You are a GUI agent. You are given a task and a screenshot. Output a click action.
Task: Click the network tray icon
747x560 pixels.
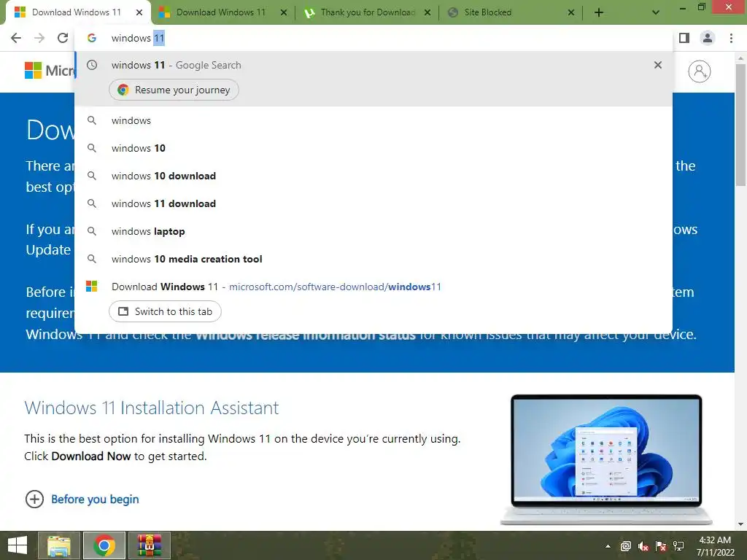tap(678, 546)
